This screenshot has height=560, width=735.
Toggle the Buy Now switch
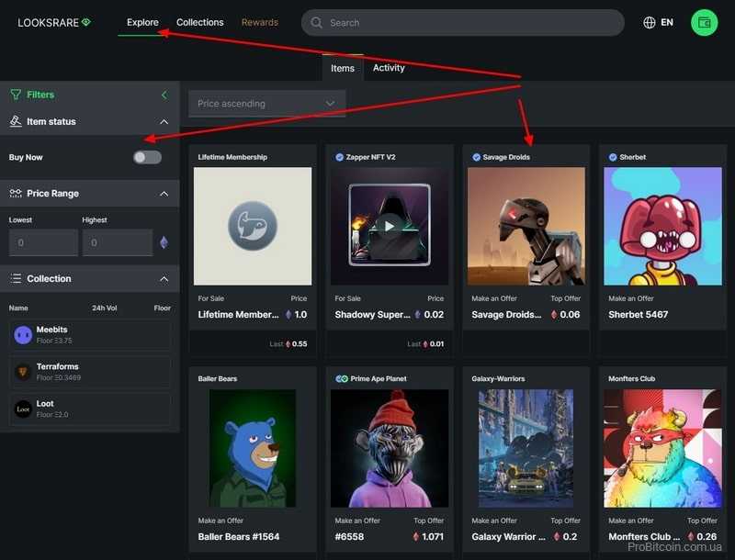click(x=147, y=157)
